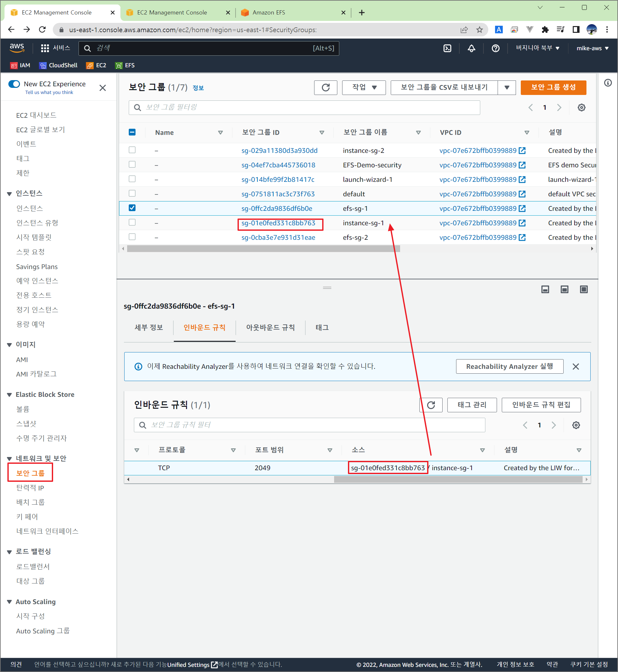Click the 보안 그룹 필터링 search field
Image resolution: width=618 pixels, height=672 pixels.
tap(304, 107)
